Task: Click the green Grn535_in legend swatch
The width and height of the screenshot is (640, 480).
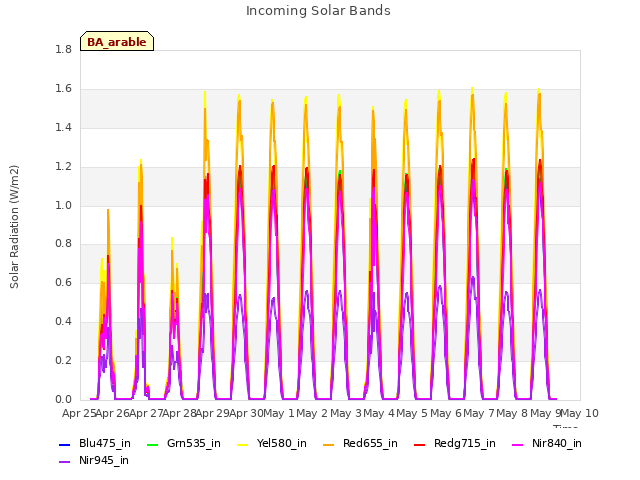Action: [x=152, y=444]
